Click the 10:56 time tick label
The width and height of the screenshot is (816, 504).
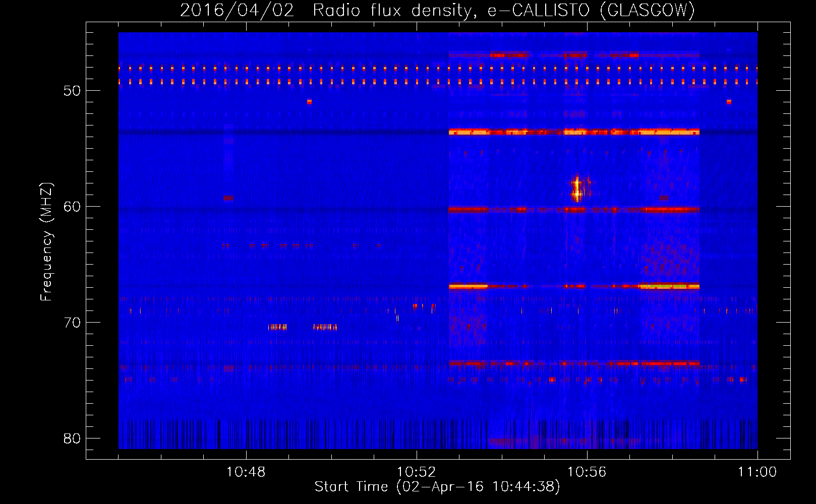coord(587,472)
